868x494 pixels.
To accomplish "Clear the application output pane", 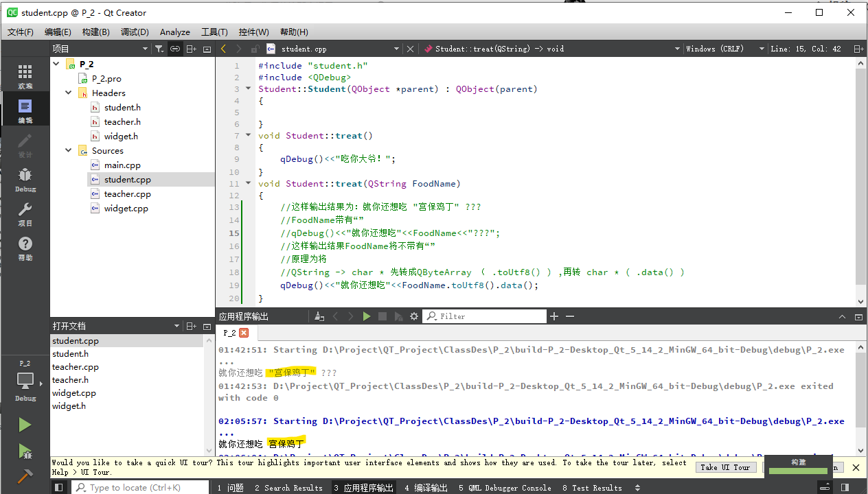I will tap(319, 316).
